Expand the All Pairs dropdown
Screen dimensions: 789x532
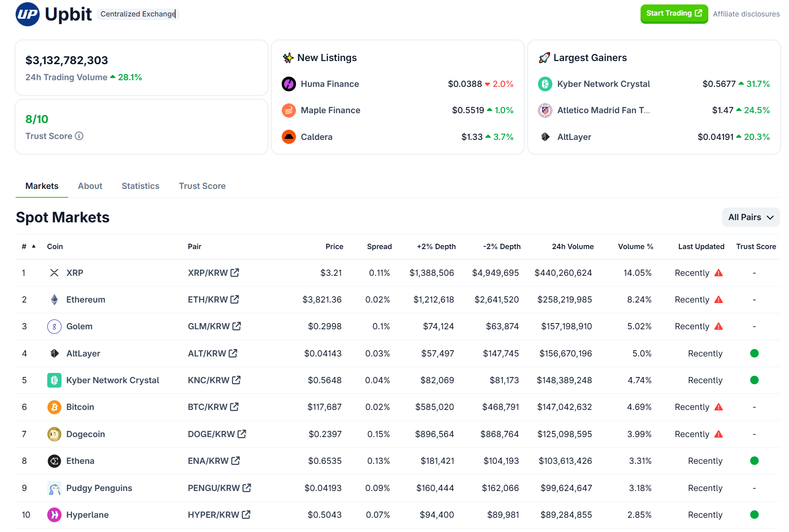pyautogui.click(x=751, y=217)
